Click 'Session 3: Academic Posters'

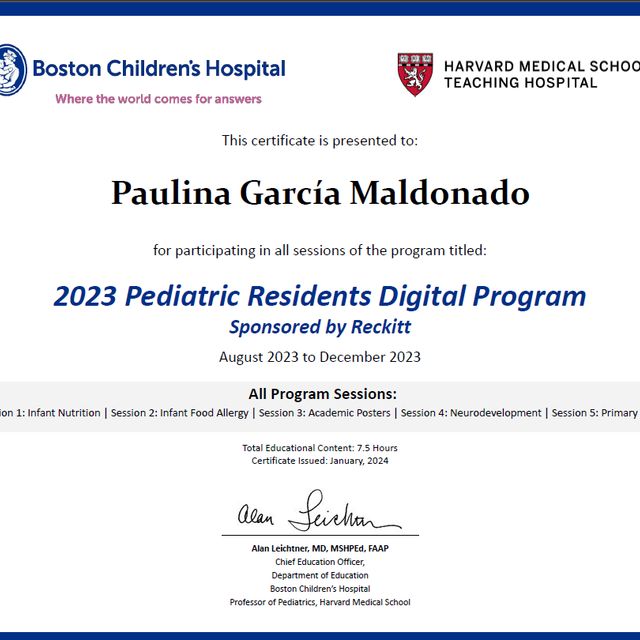tap(324, 413)
